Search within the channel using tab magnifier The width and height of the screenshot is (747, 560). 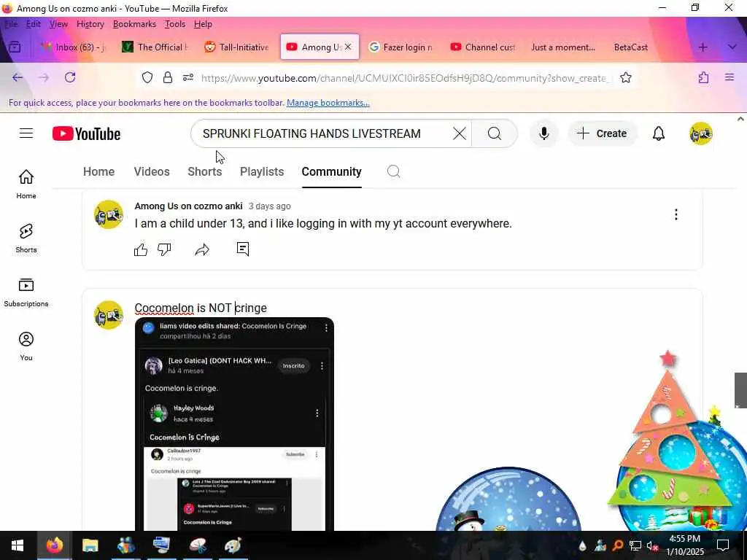coord(393,171)
